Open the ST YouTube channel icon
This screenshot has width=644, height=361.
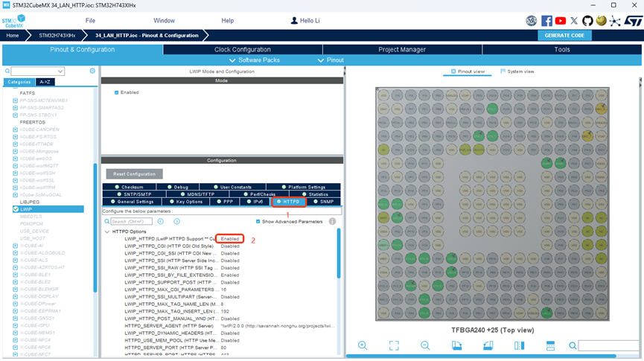(x=560, y=21)
